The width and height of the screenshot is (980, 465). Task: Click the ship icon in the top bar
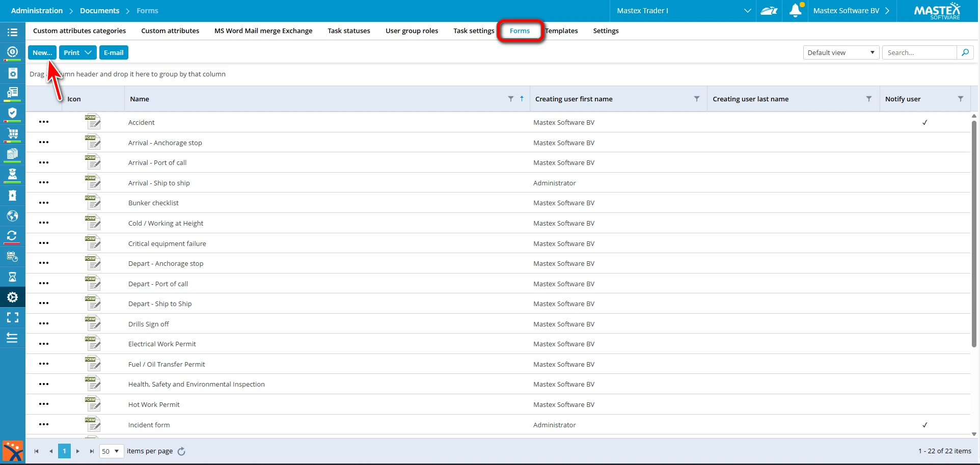click(x=769, y=11)
